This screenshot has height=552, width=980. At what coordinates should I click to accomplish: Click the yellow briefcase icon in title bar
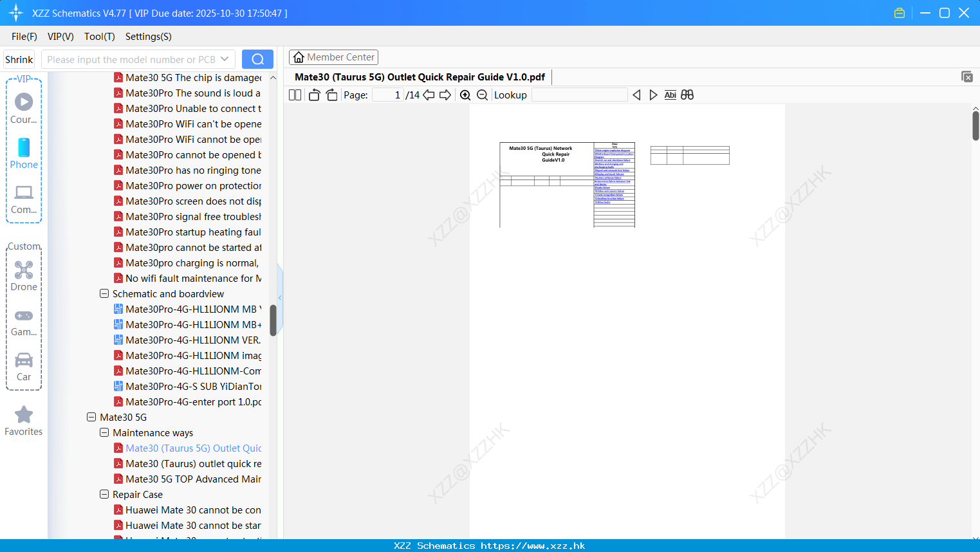tap(900, 13)
